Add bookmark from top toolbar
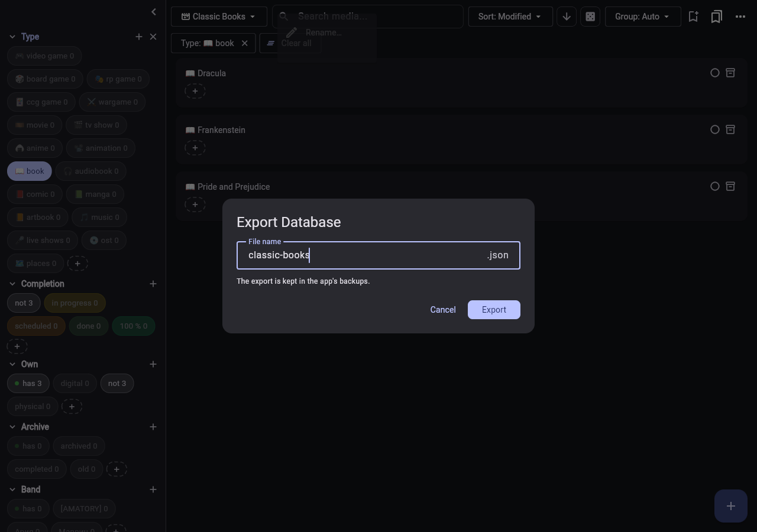This screenshot has width=757, height=532. pos(693,17)
